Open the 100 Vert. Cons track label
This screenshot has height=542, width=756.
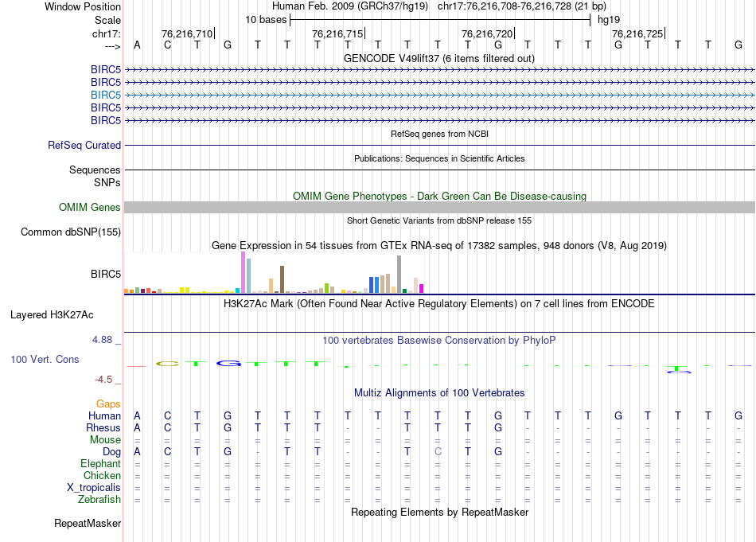pos(45,359)
